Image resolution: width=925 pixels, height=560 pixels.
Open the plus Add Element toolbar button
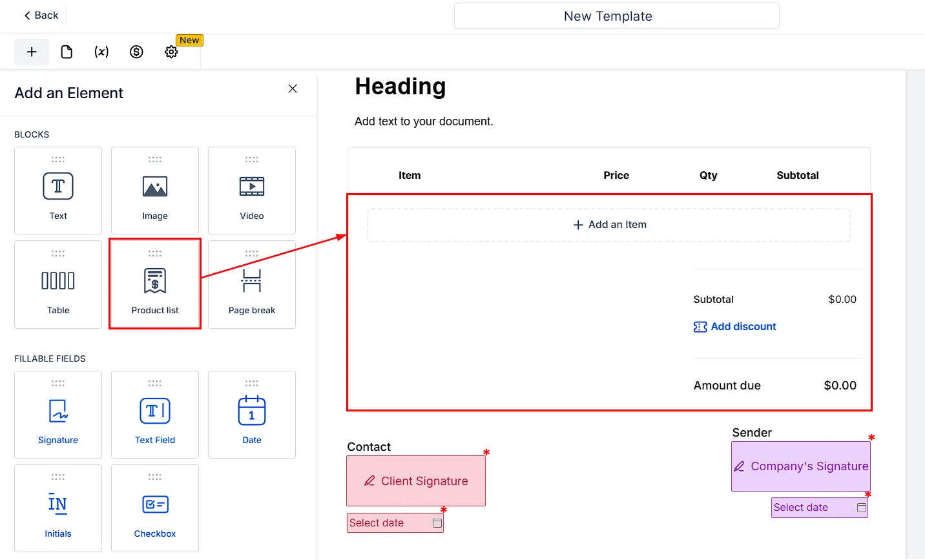(32, 52)
